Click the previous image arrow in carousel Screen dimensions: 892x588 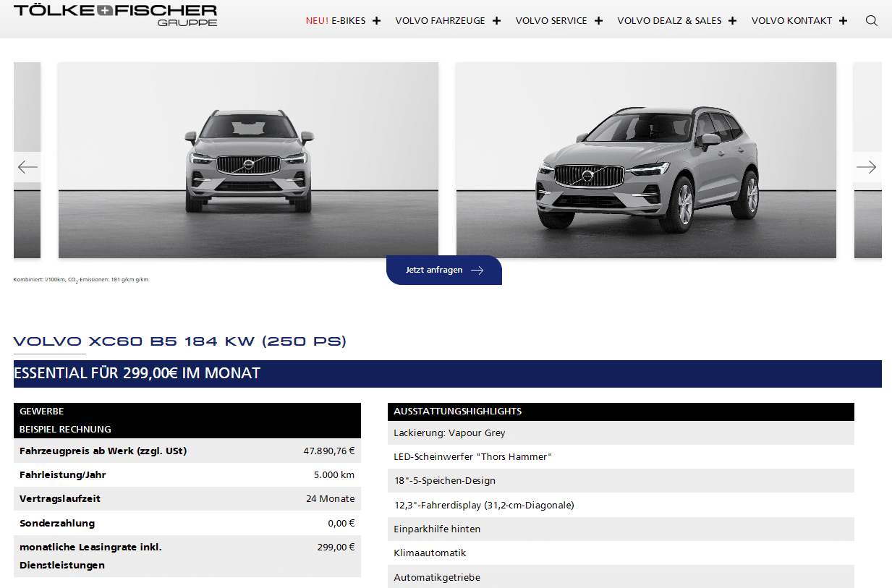coord(27,167)
